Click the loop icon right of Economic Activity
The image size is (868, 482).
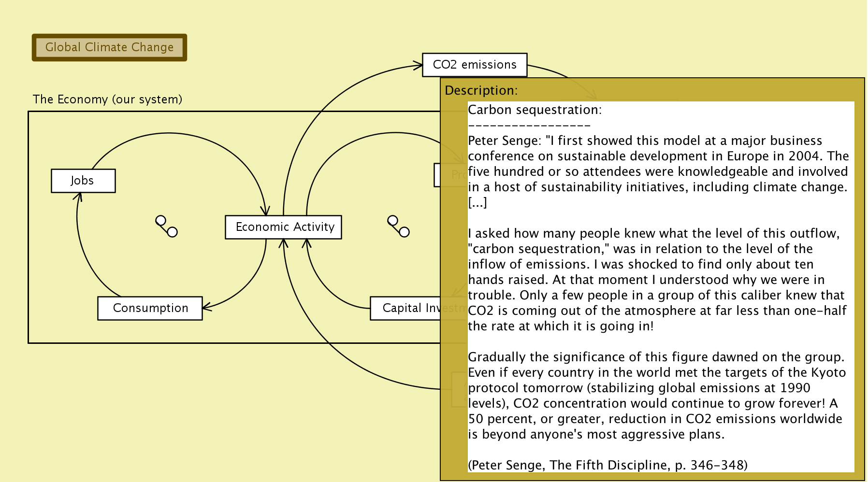pyautogui.click(x=398, y=226)
